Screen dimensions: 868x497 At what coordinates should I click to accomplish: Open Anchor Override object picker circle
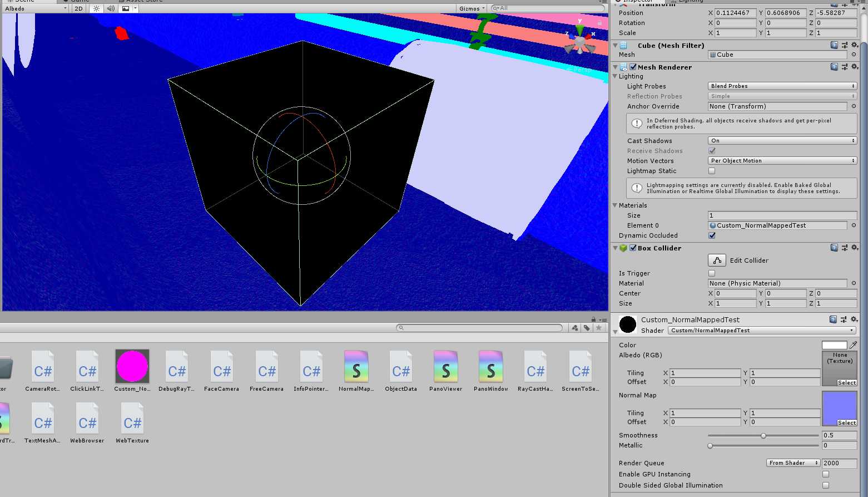[854, 106]
